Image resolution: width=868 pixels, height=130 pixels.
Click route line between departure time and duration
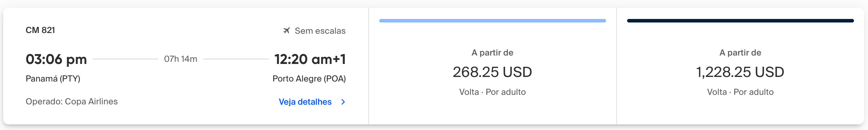pos(125,59)
